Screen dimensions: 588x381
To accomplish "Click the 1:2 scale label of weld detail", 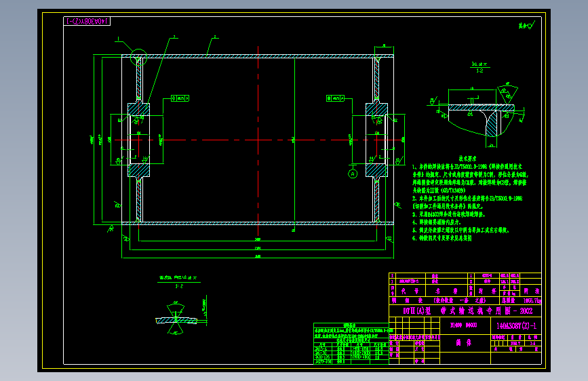I will [x=479, y=71].
